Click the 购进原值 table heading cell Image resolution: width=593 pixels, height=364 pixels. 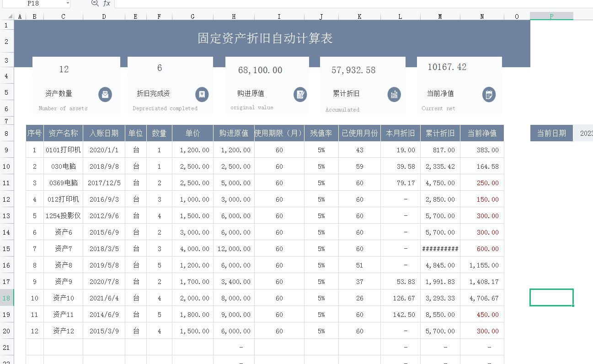(x=234, y=134)
